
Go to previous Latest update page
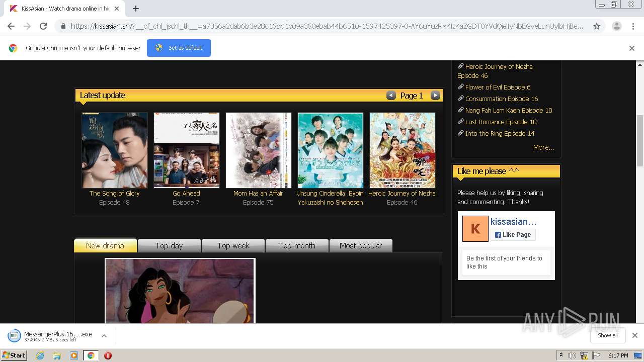[x=391, y=95]
